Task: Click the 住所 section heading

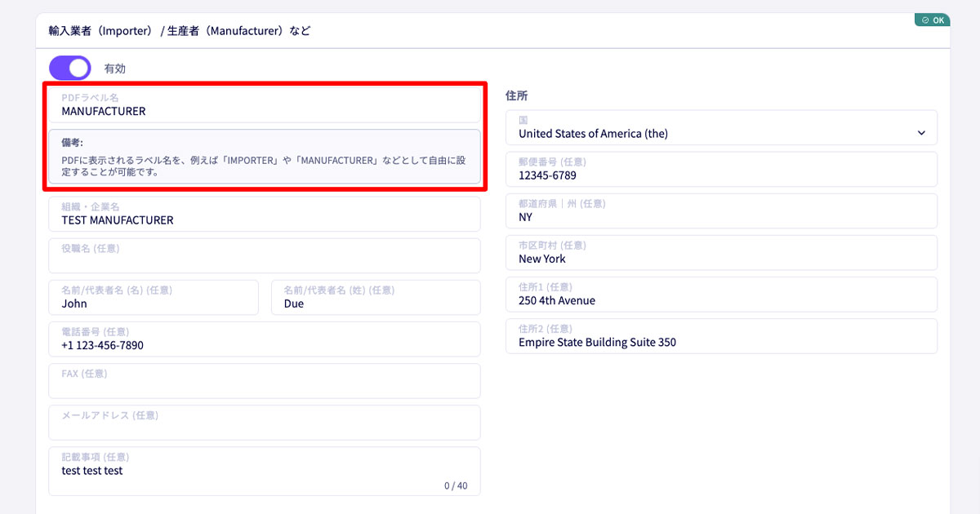Action: point(517,95)
